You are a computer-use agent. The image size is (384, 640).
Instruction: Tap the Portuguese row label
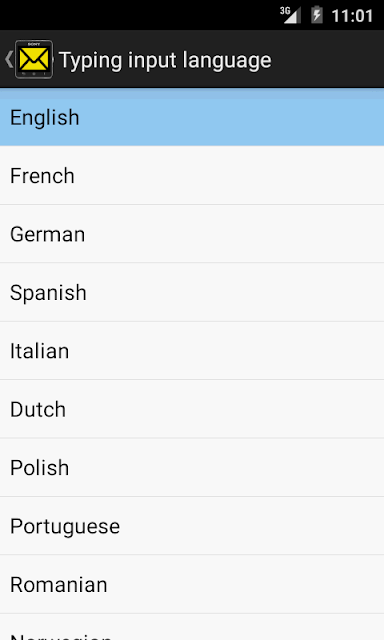[65, 527]
